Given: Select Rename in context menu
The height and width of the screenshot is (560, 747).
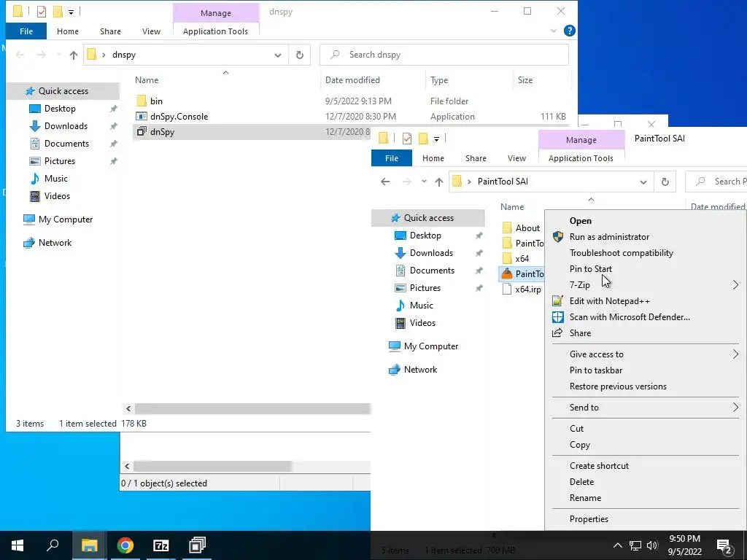Looking at the screenshot, I should [x=585, y=498].
